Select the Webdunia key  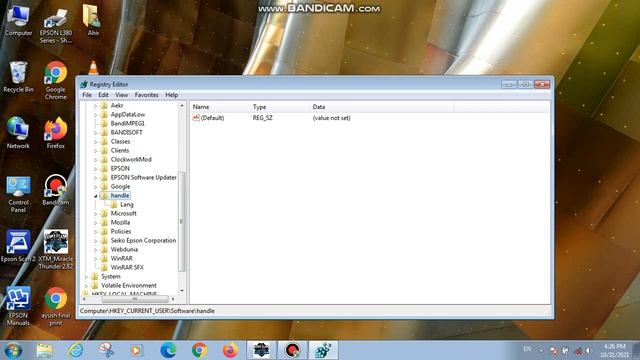124,249
